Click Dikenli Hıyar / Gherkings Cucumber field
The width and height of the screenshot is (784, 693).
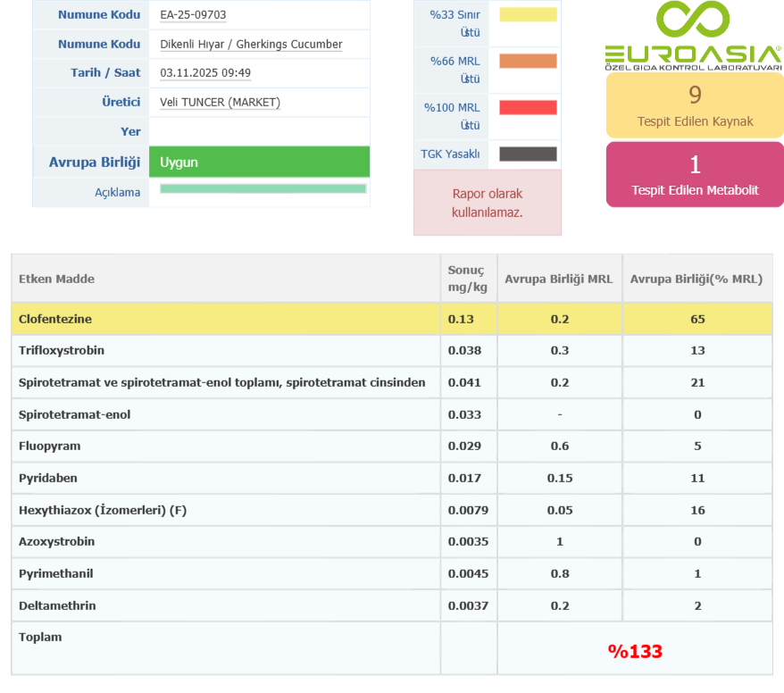(251, 45)
